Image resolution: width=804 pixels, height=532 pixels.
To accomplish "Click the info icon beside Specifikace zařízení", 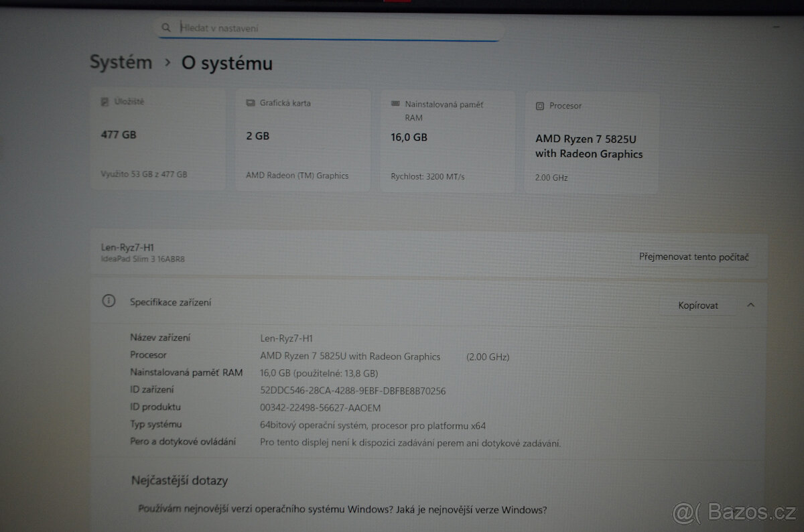I will click(109, 302).
